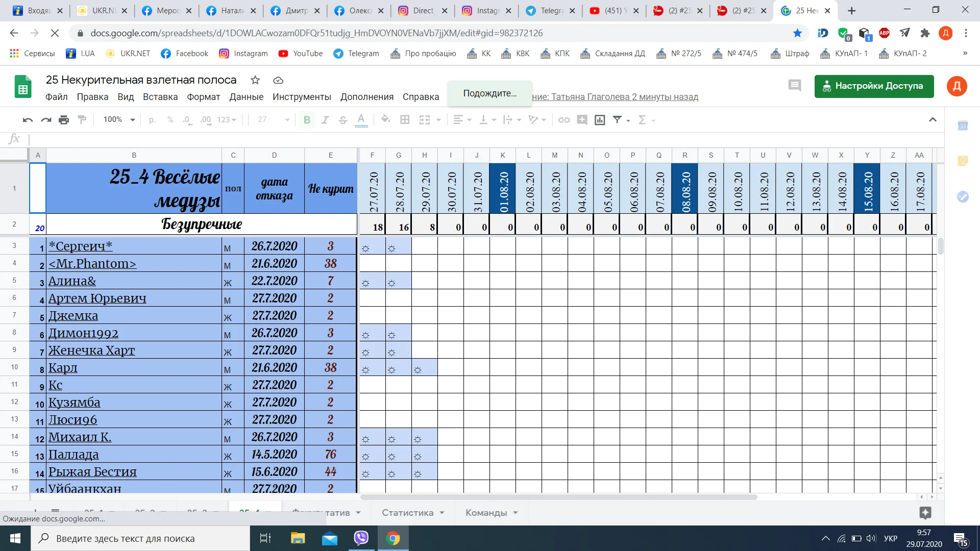Click the Настройки Доступа share button
The image size is (980, 551).
(874, 86)
